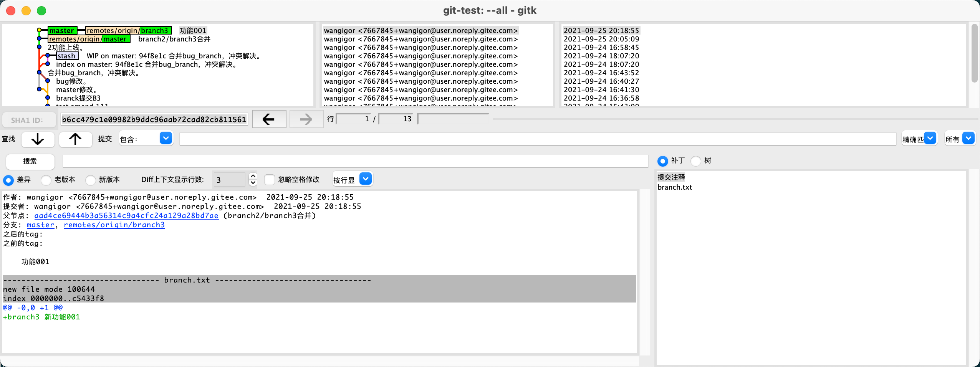Click the back navigation arrow button

[x=269, y=119]
